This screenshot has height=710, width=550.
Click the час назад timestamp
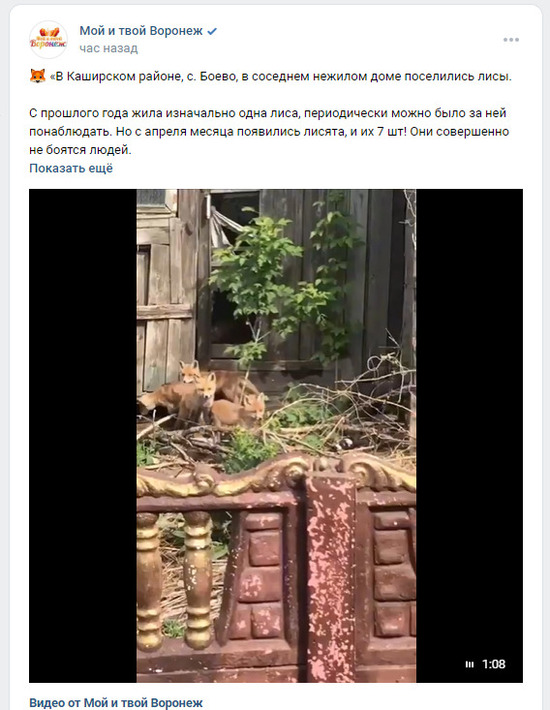109,48
